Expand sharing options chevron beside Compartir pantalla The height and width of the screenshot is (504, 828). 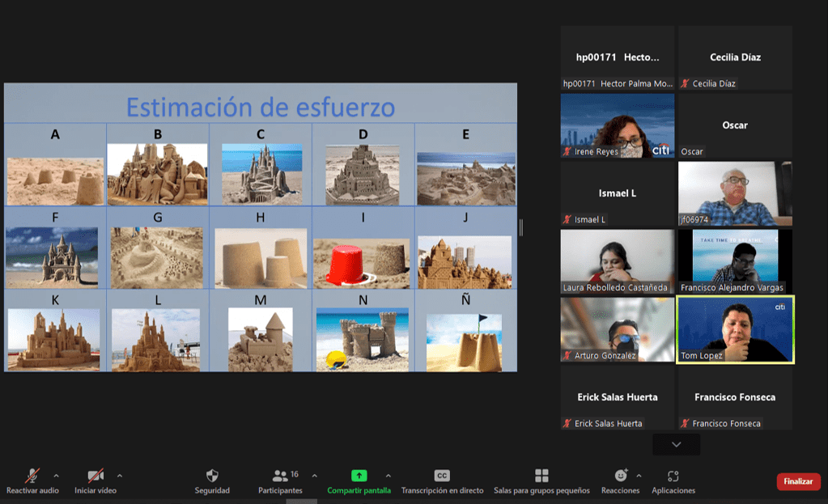pyautogui.click(x=388, y=476)
